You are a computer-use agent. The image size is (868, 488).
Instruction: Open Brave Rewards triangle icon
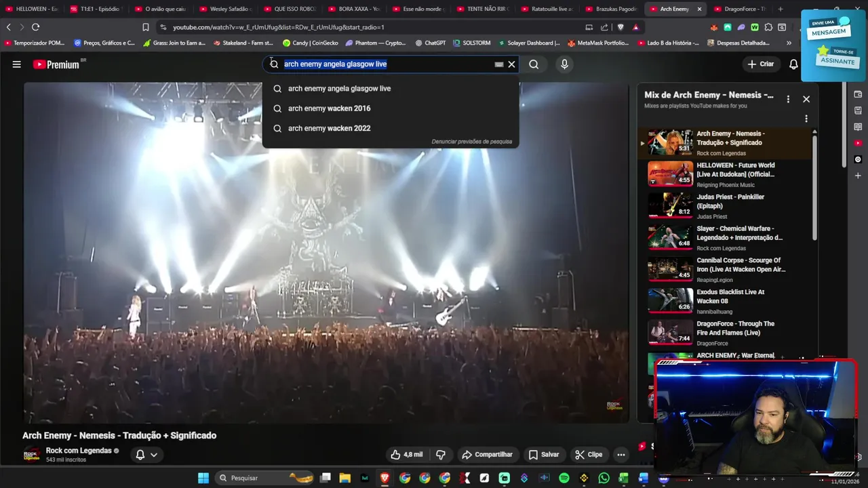[x=635, y=27]
